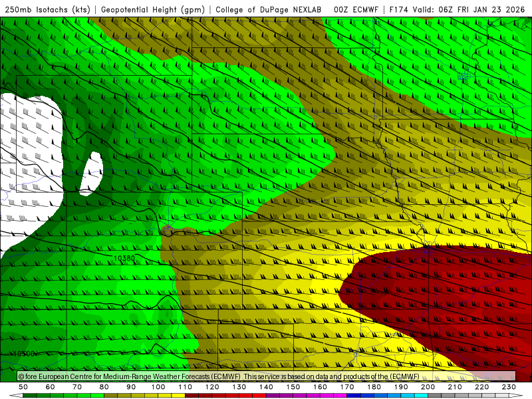The image size is (532, 399).
Task: Click the "200" color scale label
Action: (428, 387)
